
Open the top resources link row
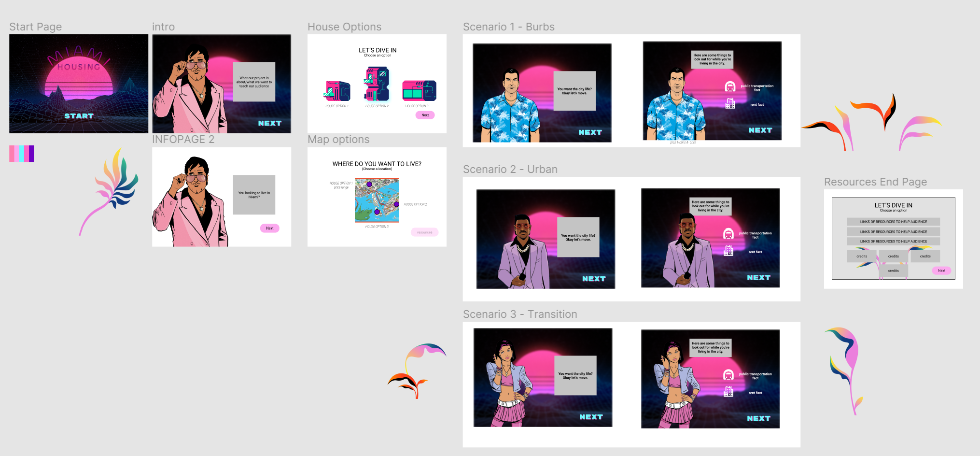coord(893,222)
